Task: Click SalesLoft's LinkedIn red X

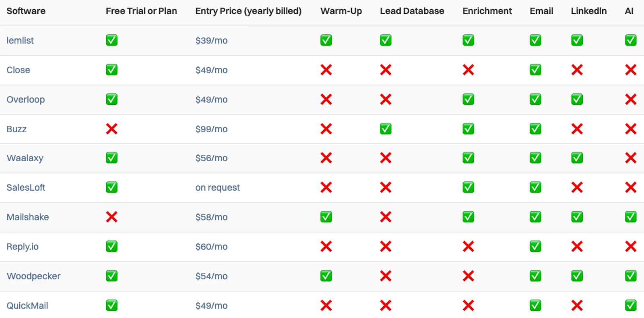Action: tap(577, 187)
